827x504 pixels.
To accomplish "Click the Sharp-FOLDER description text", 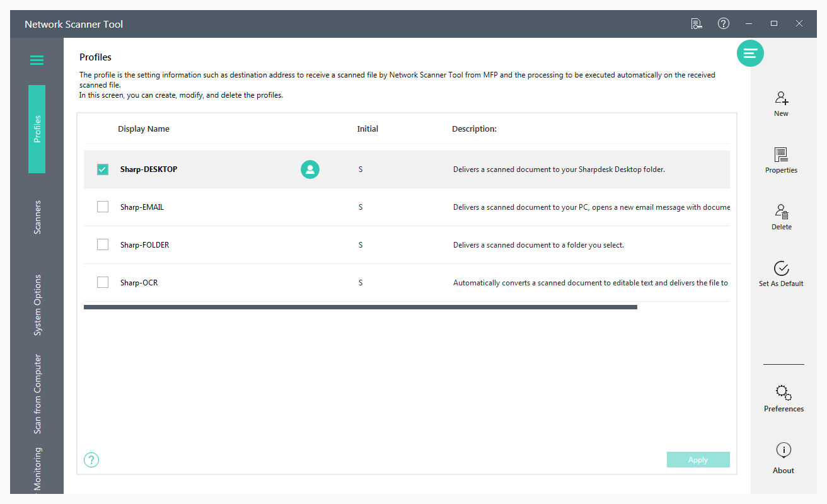I will coord(538,245).
